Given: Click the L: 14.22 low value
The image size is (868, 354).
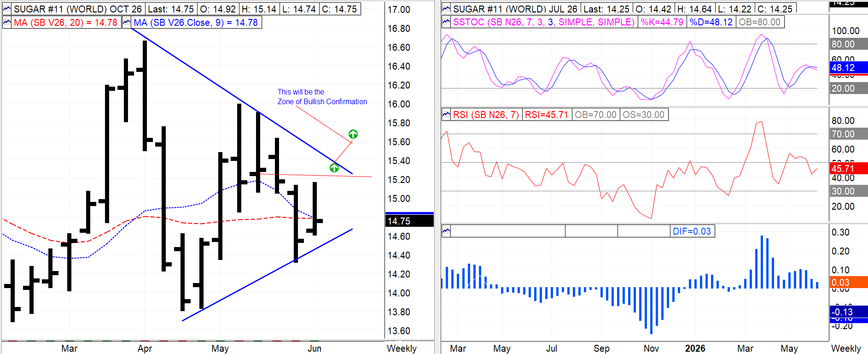Looking at the screenshot, I should point(734,9).
